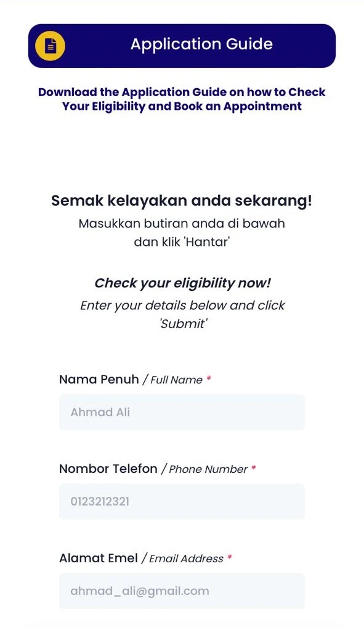Click into the Email Address field
Viewport: 364px width, 627px height.
tap(182, 591)
